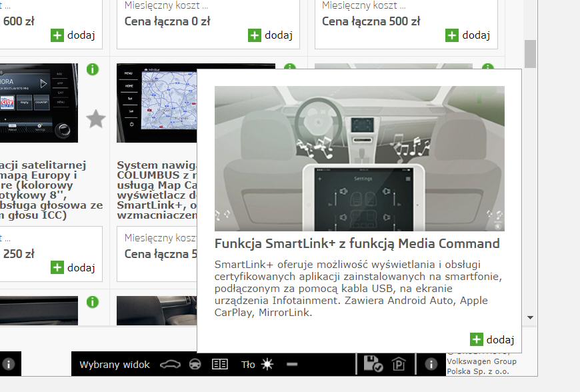
Task: Click the minus icon in the bottom toolbar
Action: pos(292,364)
